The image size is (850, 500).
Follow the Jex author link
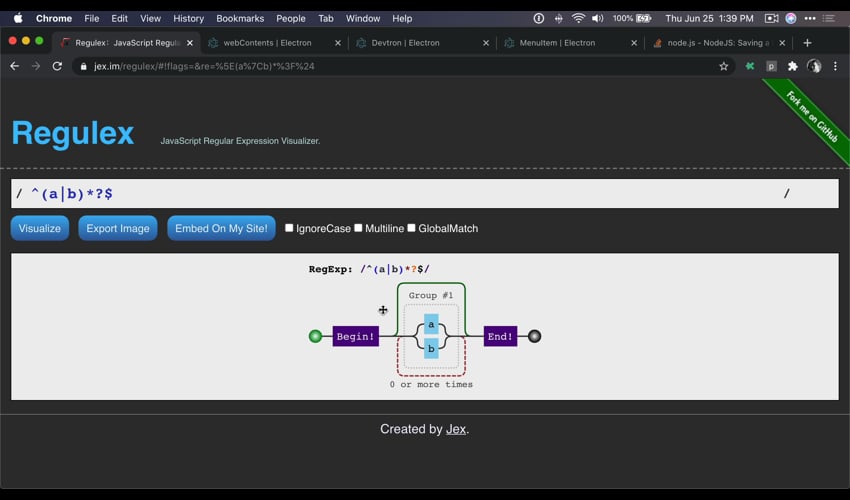coord(456,429)
